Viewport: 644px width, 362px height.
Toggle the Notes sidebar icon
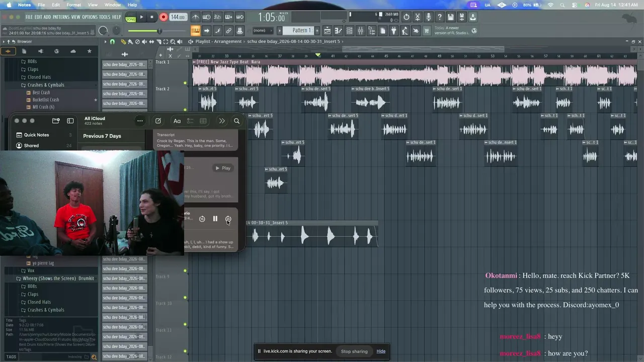click(70, 121)
